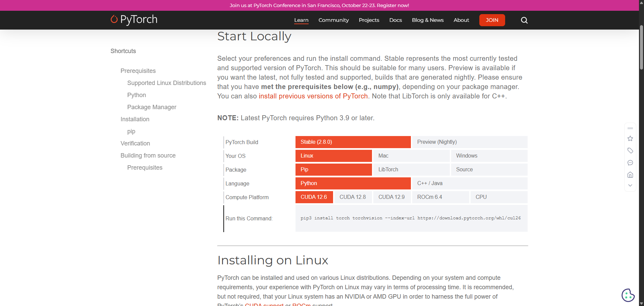The width and height of the screenshot is (644, 306).
Task: Go to Prerequisites shortcut under Building from source
Action: (x=145, y=168)
